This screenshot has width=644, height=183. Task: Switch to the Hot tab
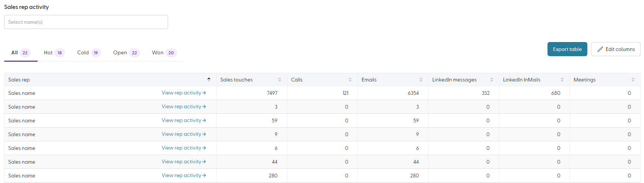[x=54, y=53]
